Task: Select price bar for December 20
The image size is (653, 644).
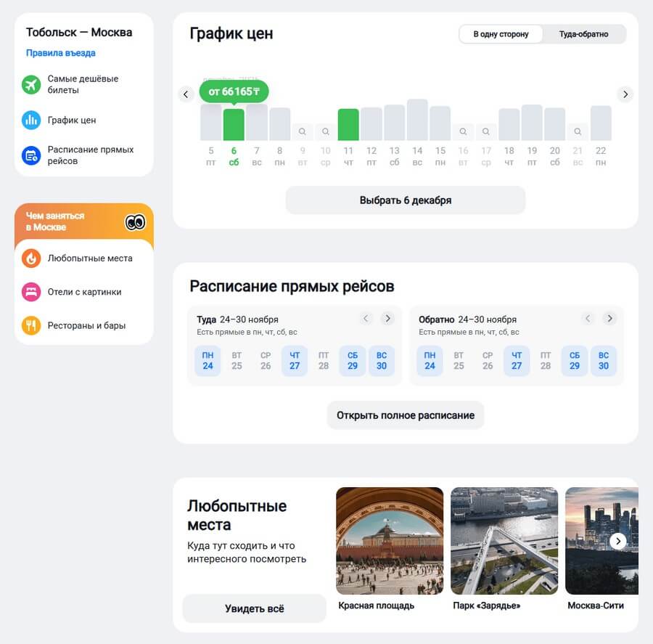Action: click(555, 124)
